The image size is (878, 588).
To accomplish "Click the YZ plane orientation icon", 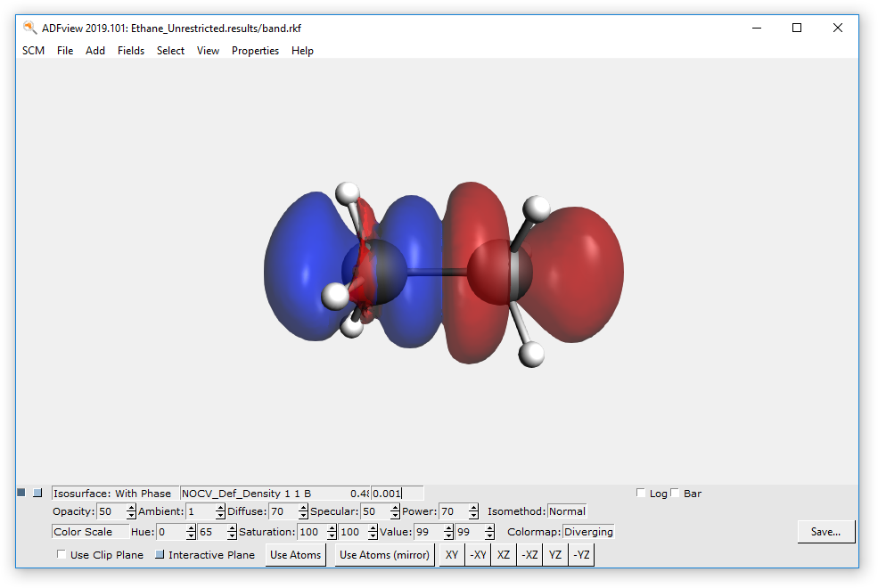I will point(555,554).
